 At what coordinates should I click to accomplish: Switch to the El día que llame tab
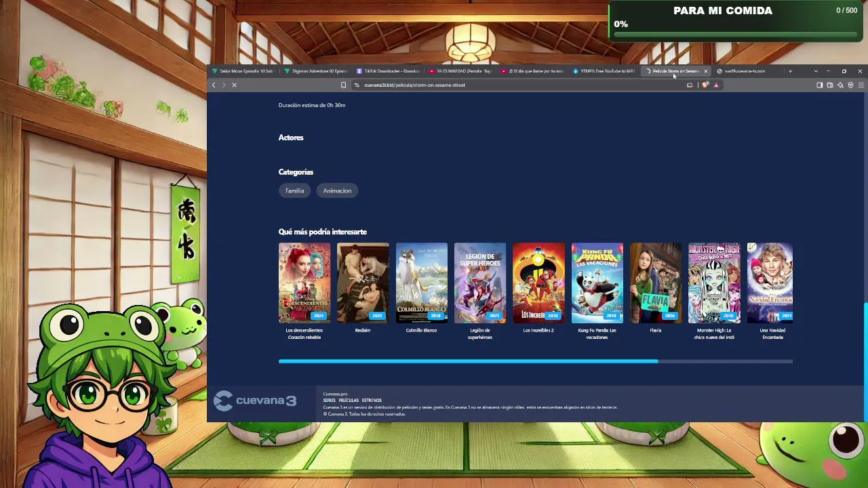(533, 71)
